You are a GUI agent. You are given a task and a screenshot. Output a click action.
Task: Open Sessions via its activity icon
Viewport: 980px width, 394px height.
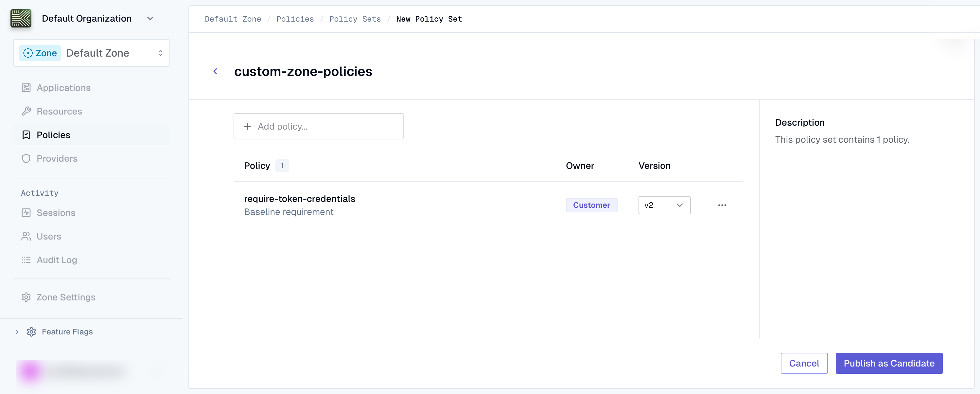point(26,212)
